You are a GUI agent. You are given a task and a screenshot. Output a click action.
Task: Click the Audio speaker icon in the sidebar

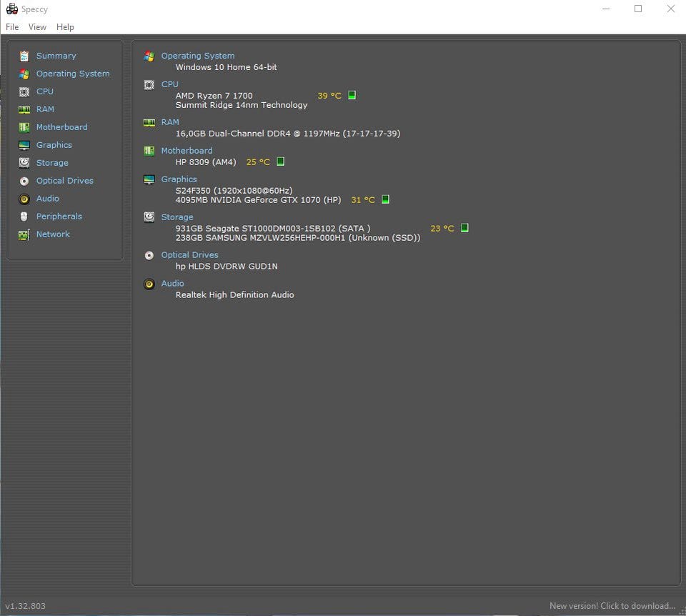24,199
